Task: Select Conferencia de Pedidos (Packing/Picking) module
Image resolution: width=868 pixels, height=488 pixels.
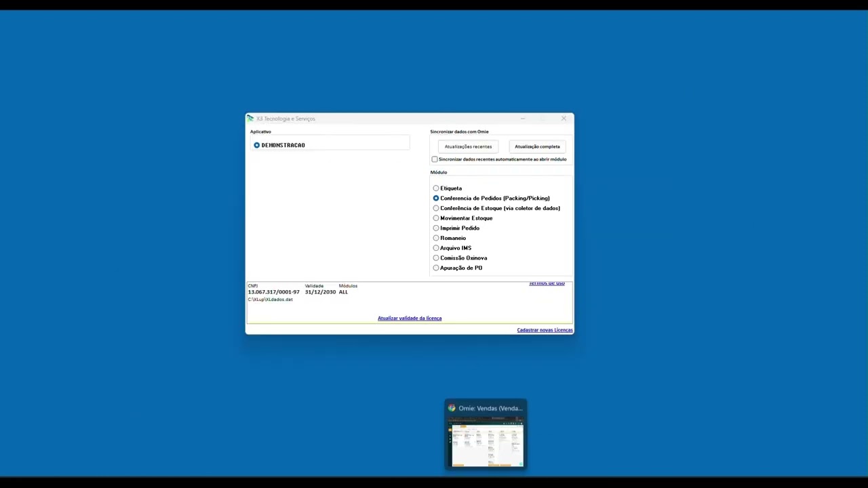Action: click(x=436, y=199)
